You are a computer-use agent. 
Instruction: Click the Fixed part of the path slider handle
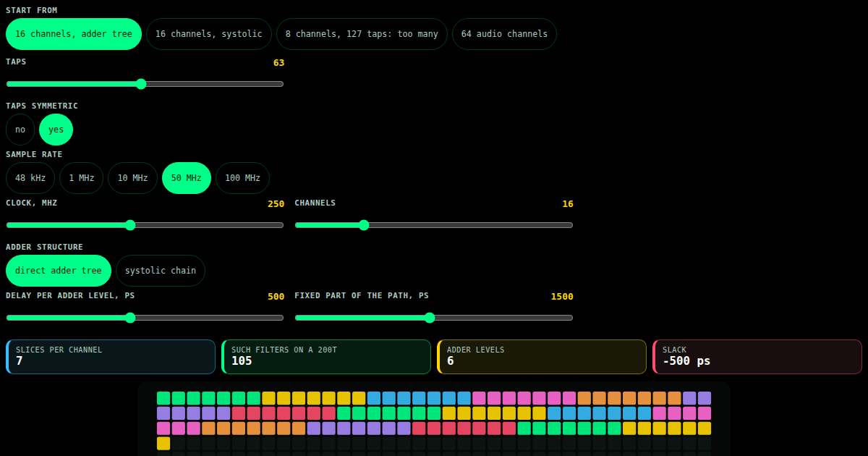click(430, 318)
